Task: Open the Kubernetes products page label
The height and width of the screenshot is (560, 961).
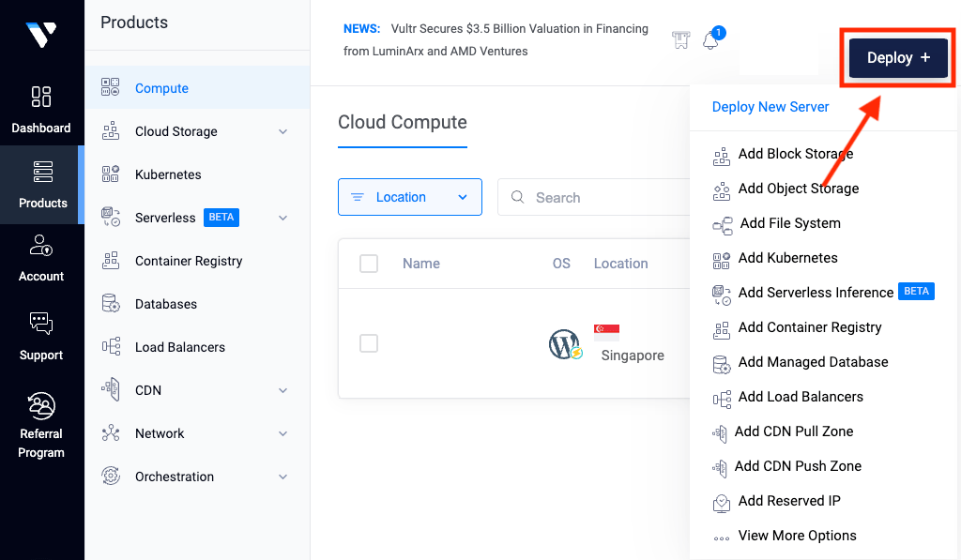Action: coord(168,174)
